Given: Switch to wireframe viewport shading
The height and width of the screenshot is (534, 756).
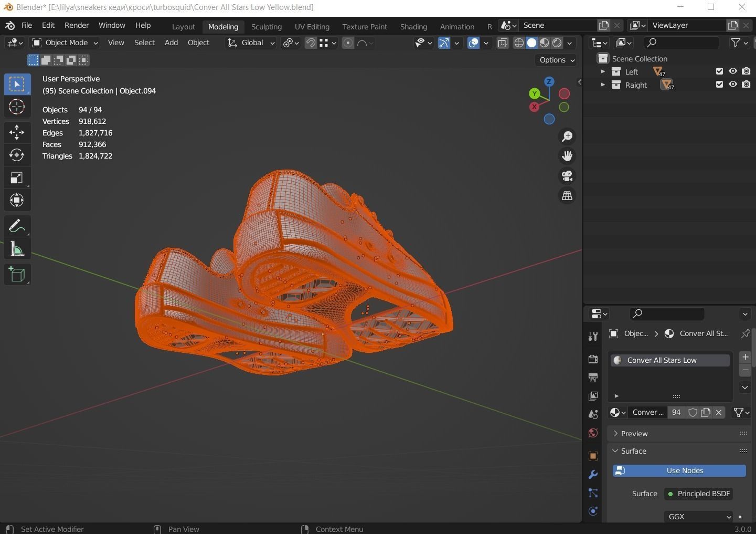Looking at the screenshot, I should [x=519, y=43].
